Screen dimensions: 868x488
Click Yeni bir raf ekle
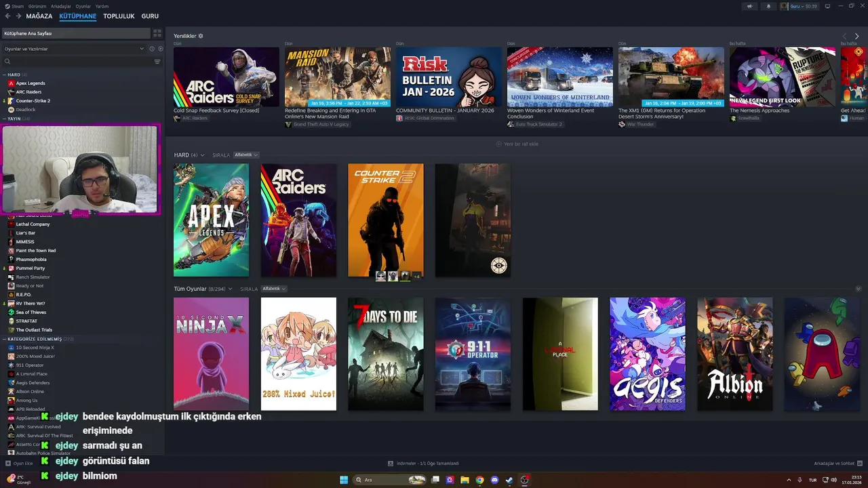[517, 144]
